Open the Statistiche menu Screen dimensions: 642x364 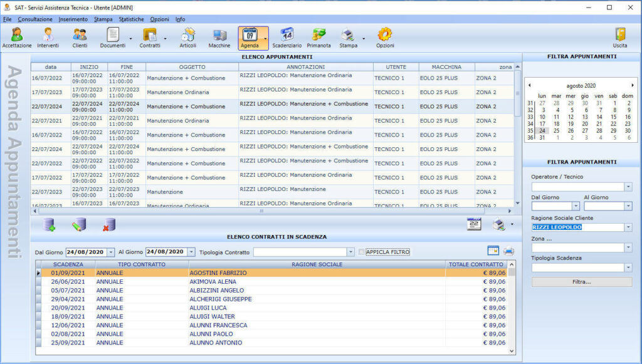pyautogui.click(x=132, y=19)
